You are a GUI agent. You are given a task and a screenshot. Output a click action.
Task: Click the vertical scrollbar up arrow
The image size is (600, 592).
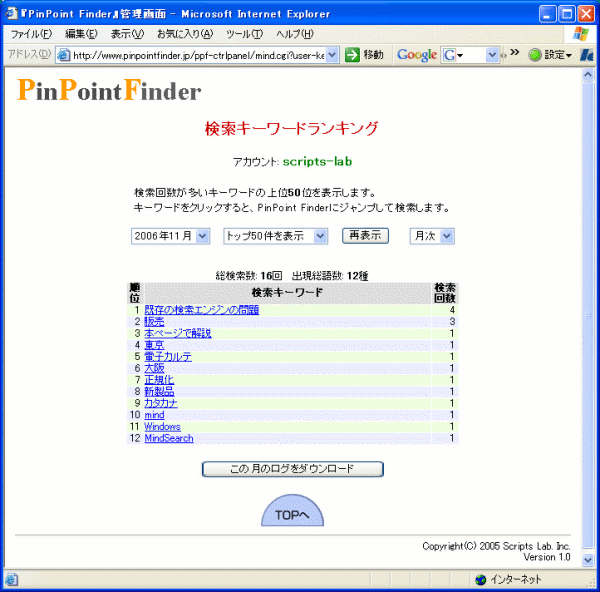point(588,75)
